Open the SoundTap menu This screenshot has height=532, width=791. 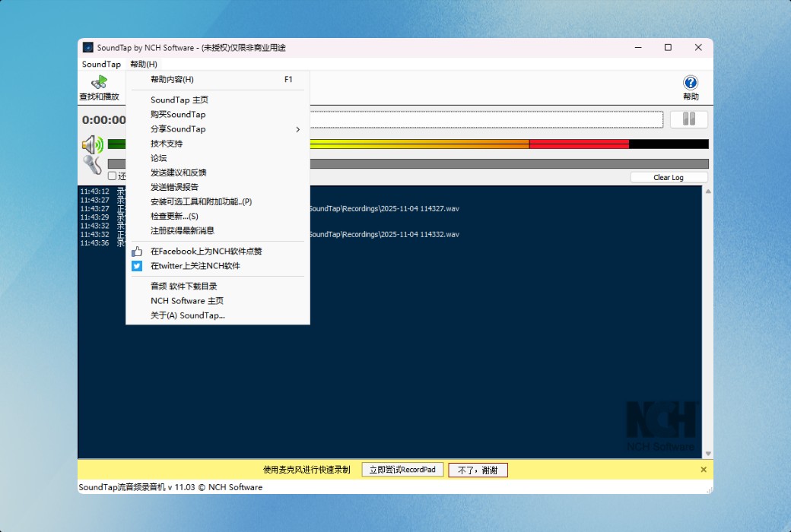coord(100,64)
